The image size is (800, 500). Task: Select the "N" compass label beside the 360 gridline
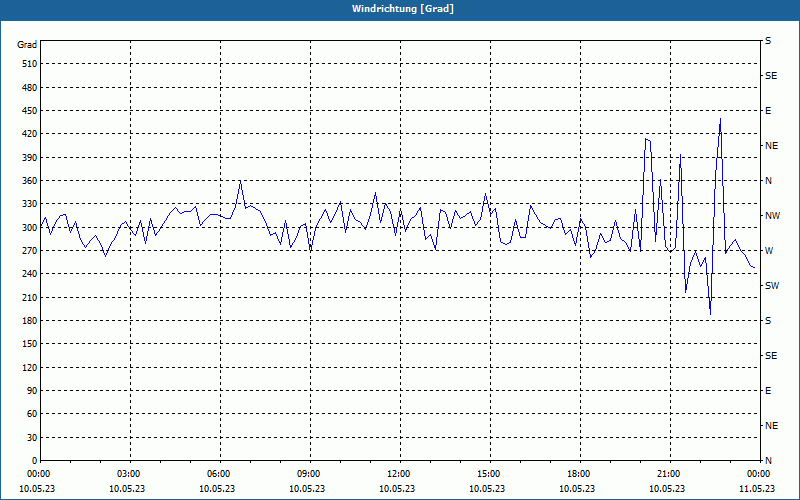[x=768, y=181]
